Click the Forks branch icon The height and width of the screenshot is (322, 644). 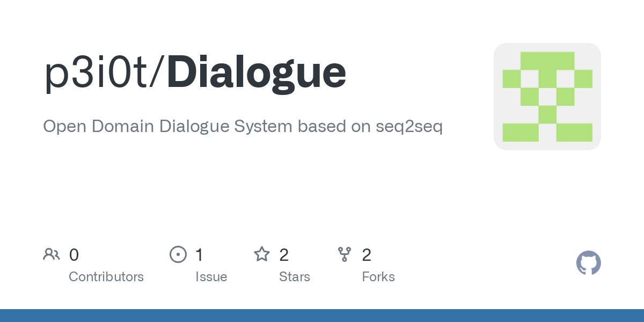(x=345, y=254)
